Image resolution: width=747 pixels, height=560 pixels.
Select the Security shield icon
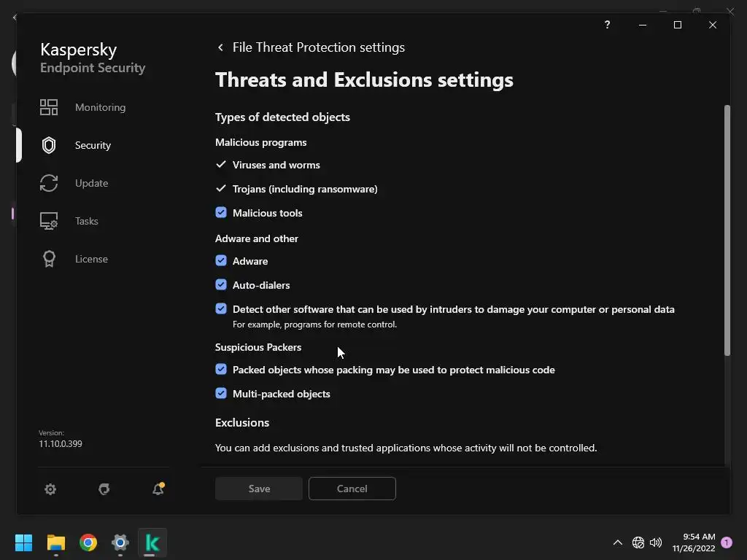coord(49,145)
